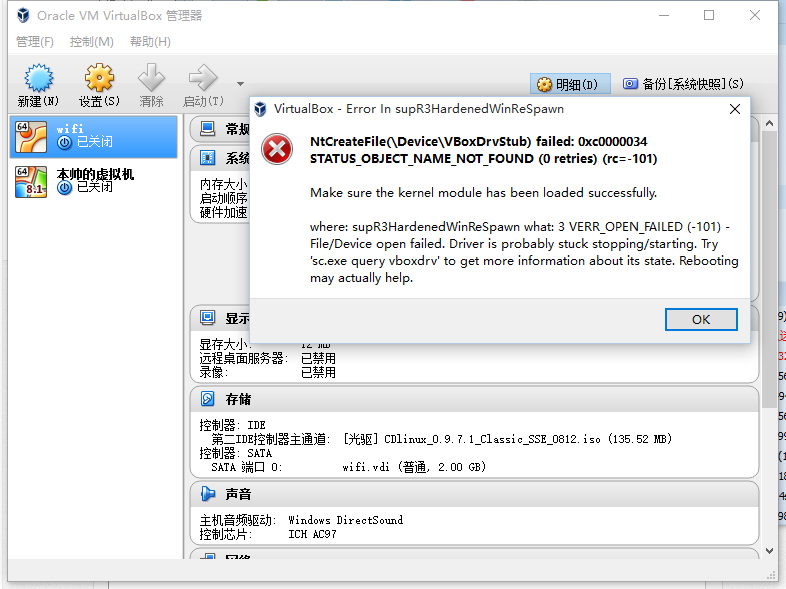Open the Start button dropdown arrow

point(241,84)
